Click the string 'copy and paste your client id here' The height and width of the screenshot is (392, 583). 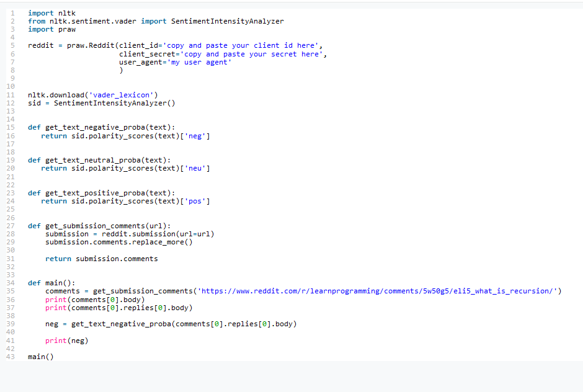[241, 45]
